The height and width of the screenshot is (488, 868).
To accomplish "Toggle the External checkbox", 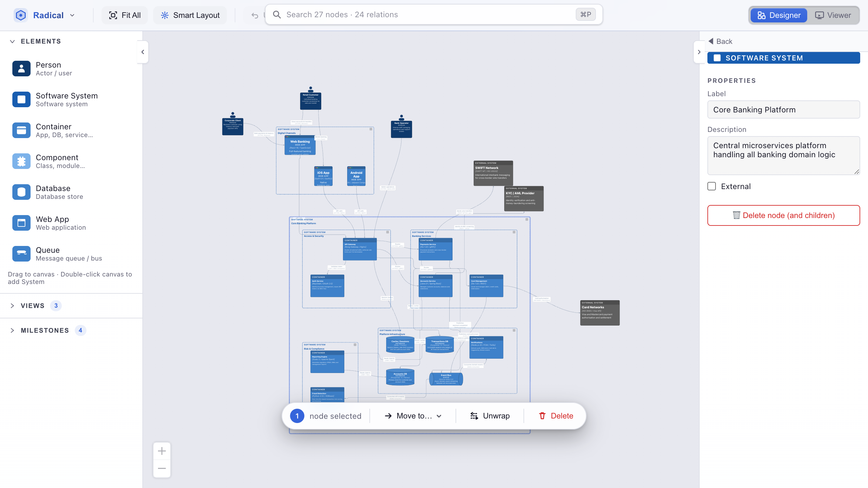I will click(712, 186).
